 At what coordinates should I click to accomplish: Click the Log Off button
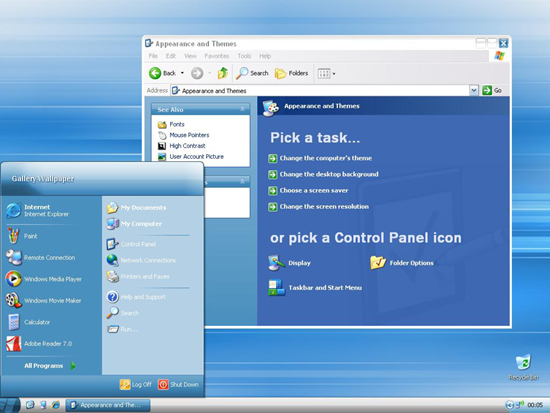pos(136,384)
